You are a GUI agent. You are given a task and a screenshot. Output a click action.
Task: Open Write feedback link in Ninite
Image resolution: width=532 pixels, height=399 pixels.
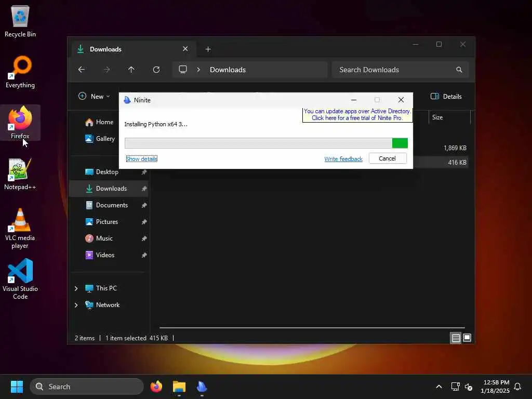click(343, 159)
